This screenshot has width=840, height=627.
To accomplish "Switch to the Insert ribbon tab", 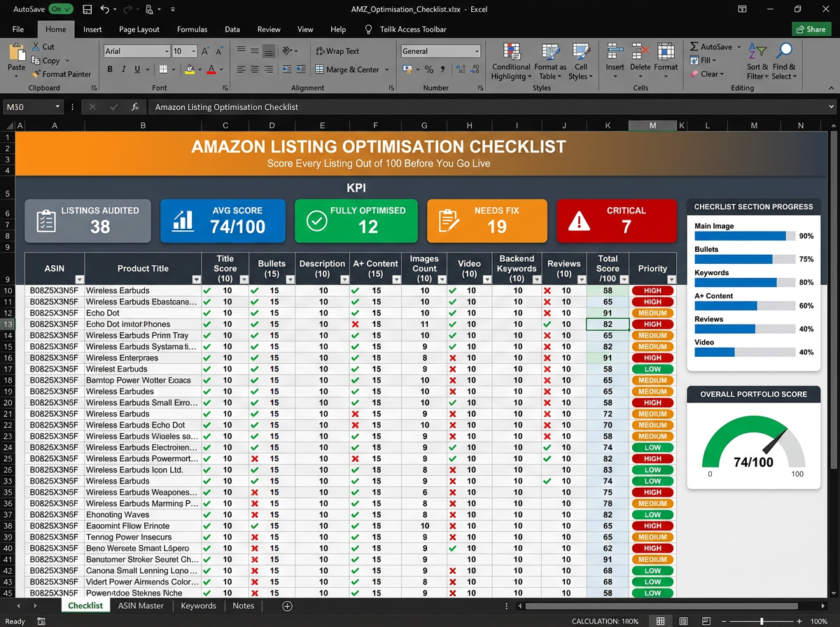I will tap(92, 29).
